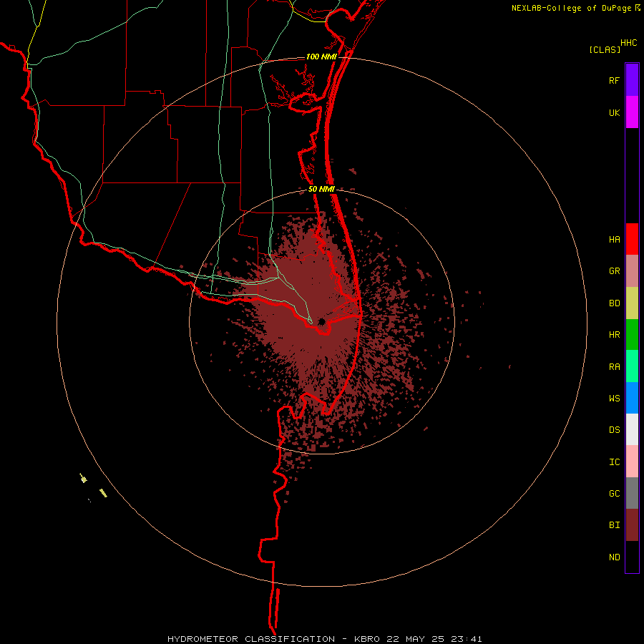Click the RA legend label

point(614,367)
